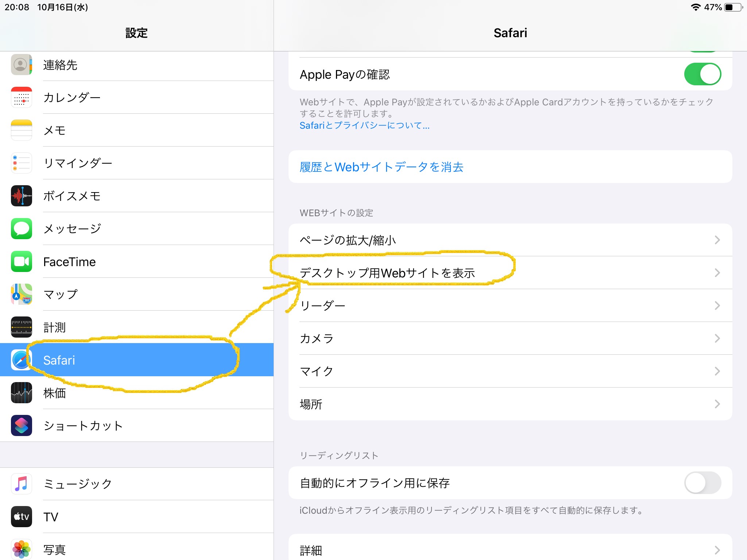Viewport: 747px width, 560px height.
Task: Tap the Voice Memos (ボイスメモ) icon
Action: [x=22, y=196]
